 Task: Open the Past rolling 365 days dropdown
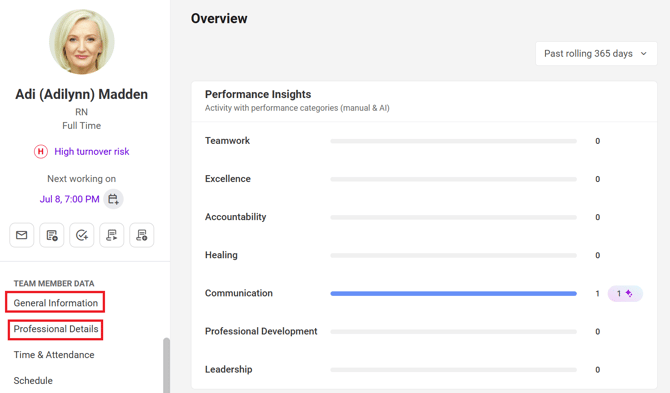point(596,53)
